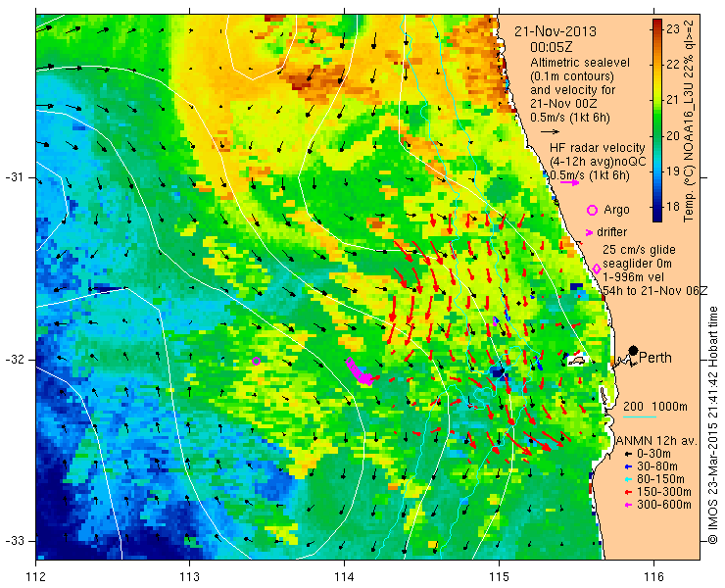Click the '80-150m' depth label
Image resolution: width=725 pixels, height=588 pixels.
pos(660,479)
